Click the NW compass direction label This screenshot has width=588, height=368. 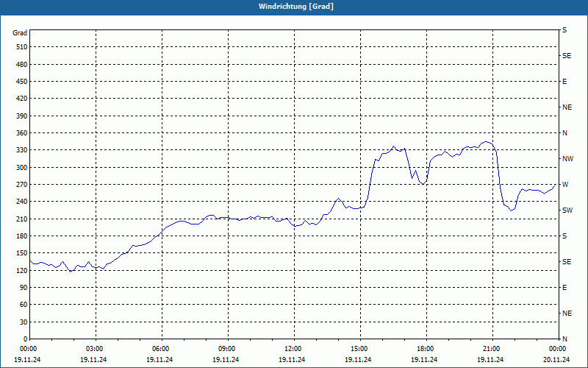click(567, 159)
